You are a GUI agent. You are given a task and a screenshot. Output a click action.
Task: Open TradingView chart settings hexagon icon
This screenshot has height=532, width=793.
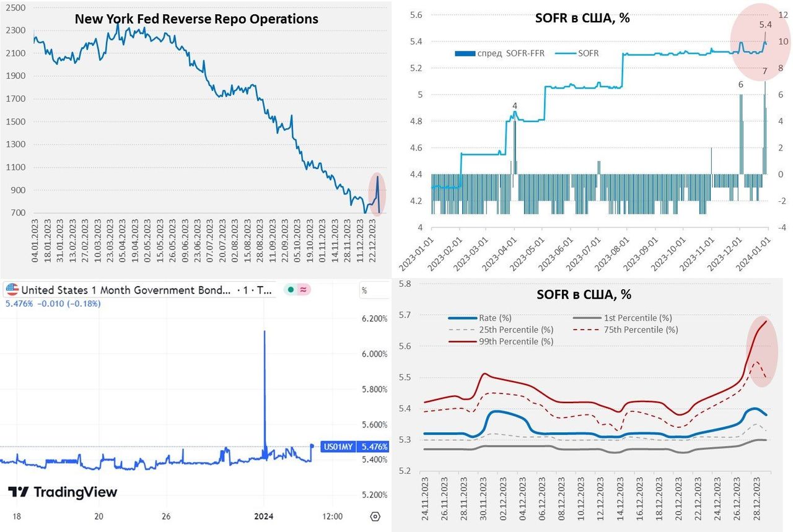pos(374,516)
